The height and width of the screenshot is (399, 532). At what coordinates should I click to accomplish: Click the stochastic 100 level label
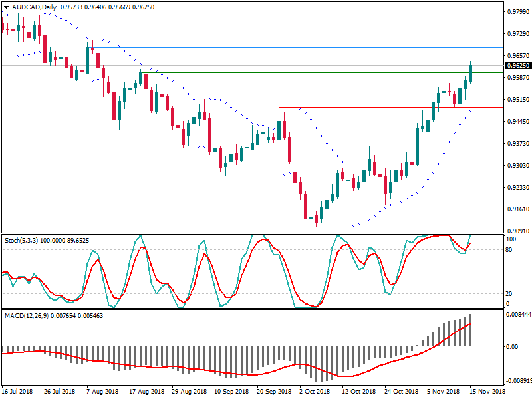(x=511, y=239)
